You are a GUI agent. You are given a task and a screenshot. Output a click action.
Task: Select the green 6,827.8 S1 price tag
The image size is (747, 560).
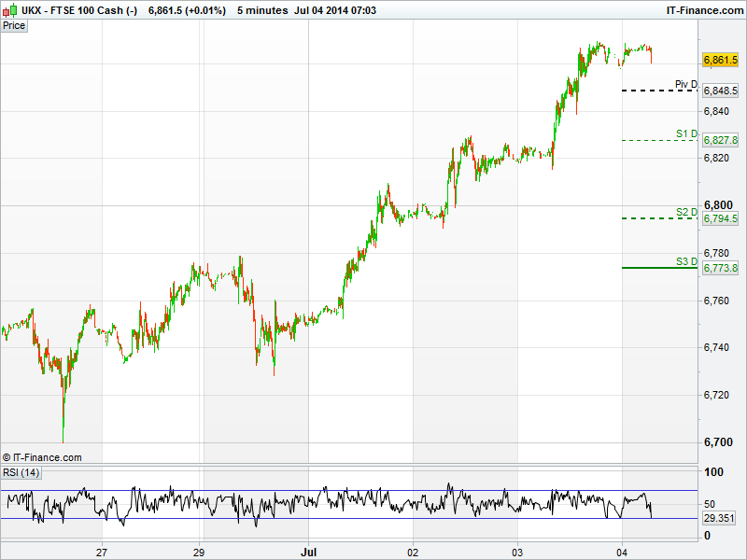(x=720, y=140)
